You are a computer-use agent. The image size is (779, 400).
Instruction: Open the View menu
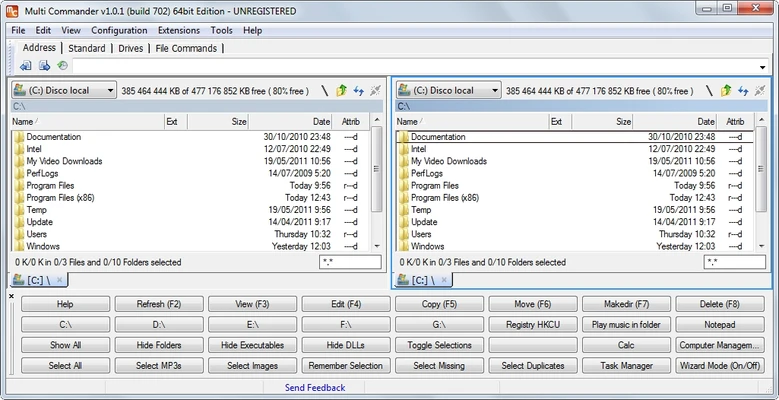click(x=71, y=30)
